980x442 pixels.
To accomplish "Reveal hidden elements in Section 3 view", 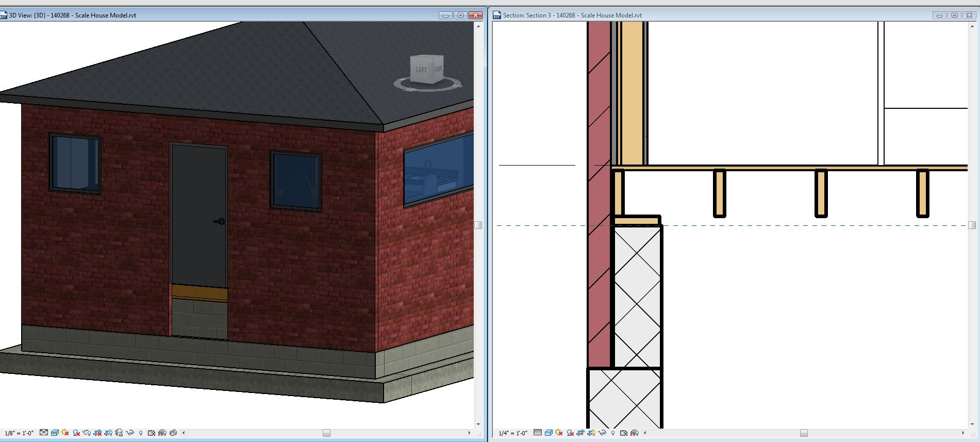I will (613, 433).
